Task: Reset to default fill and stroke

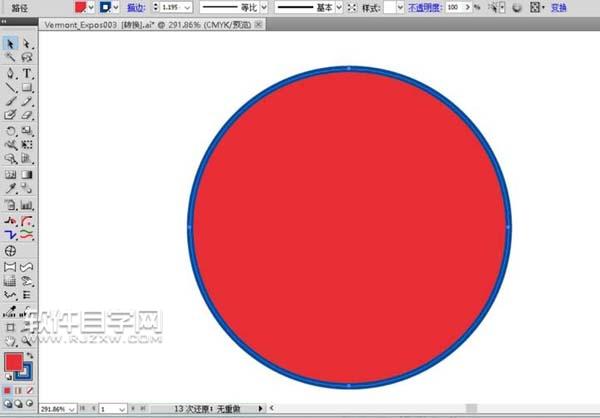Action: click(x=8, y=377)
